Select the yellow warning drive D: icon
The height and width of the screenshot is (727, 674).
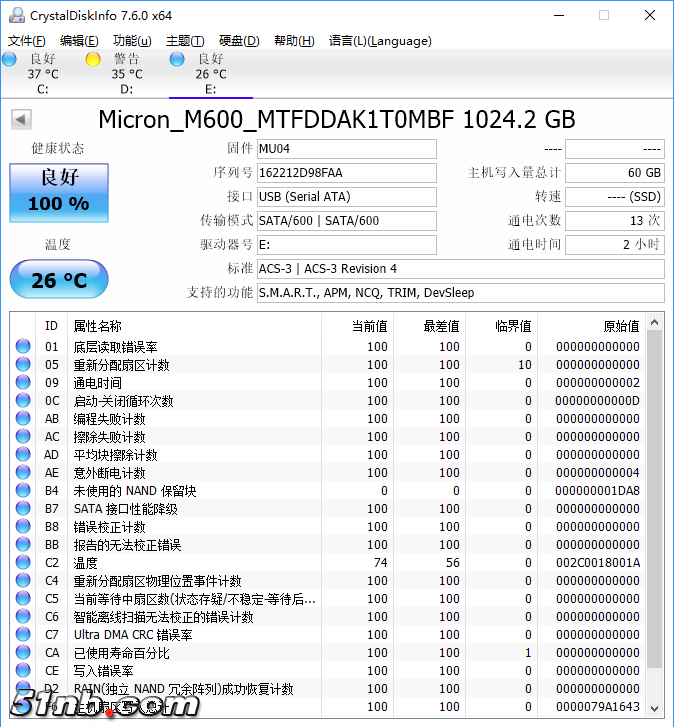click(93, 60)
